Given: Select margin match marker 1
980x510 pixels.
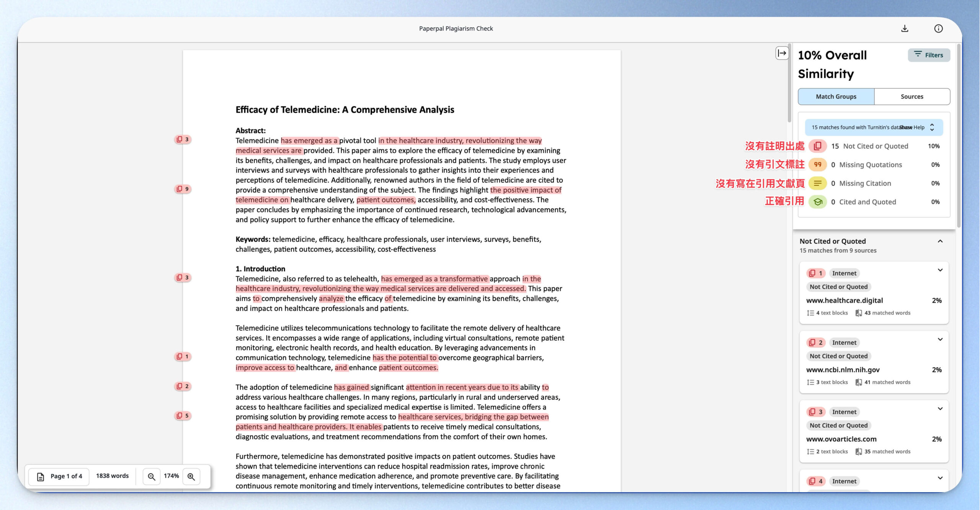Looking at the screenshot, I should [183, 357].
